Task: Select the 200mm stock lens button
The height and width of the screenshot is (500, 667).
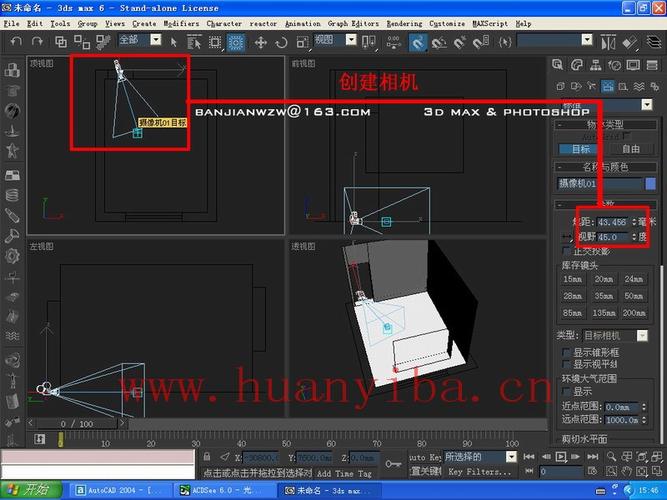Action: 634,313
